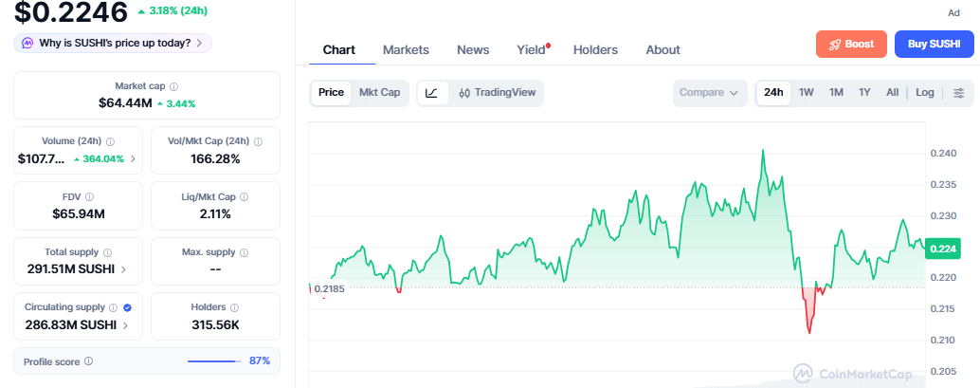Click the Total supply info icon
980x388 pixels.
pyautogui.click(x=107, y=252)
